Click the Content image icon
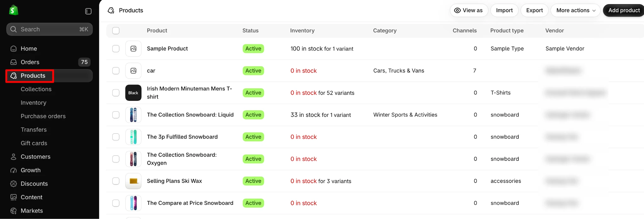644x219 pixels. 14,197
